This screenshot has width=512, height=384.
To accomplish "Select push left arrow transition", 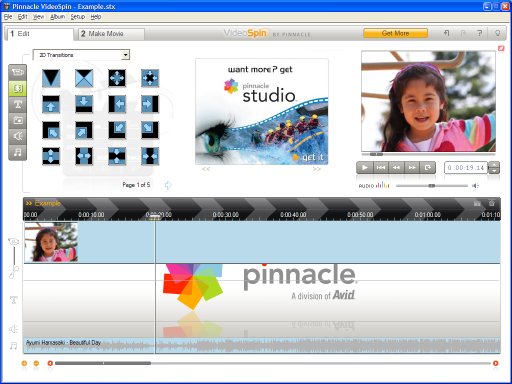I will [117, 104].
